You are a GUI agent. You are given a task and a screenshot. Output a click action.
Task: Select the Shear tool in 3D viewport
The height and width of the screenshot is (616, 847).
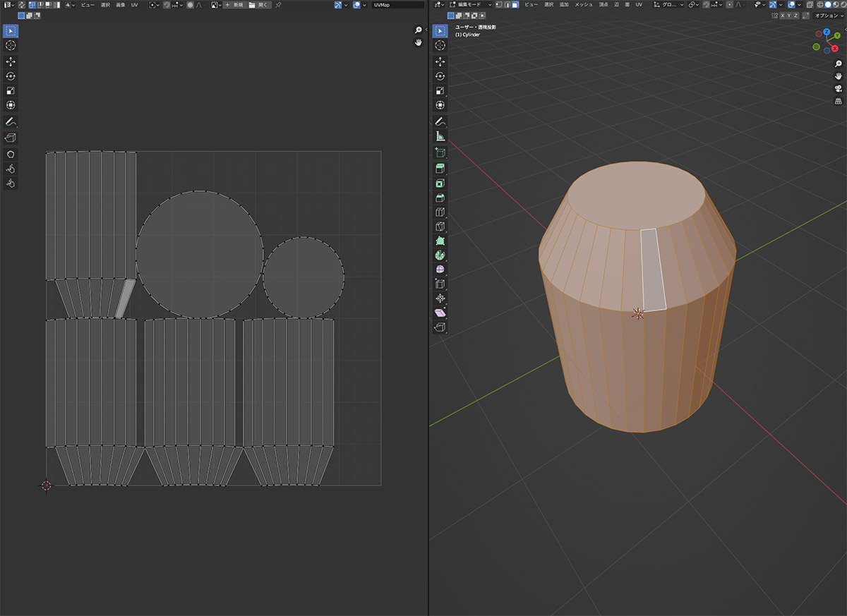point(440,313)
